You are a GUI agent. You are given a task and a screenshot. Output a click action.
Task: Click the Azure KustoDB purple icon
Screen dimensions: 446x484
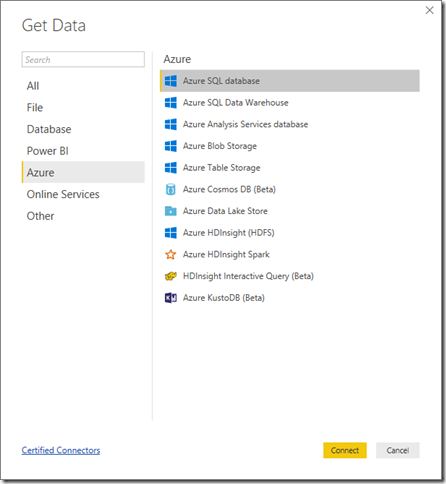click(x=171, y=298)
